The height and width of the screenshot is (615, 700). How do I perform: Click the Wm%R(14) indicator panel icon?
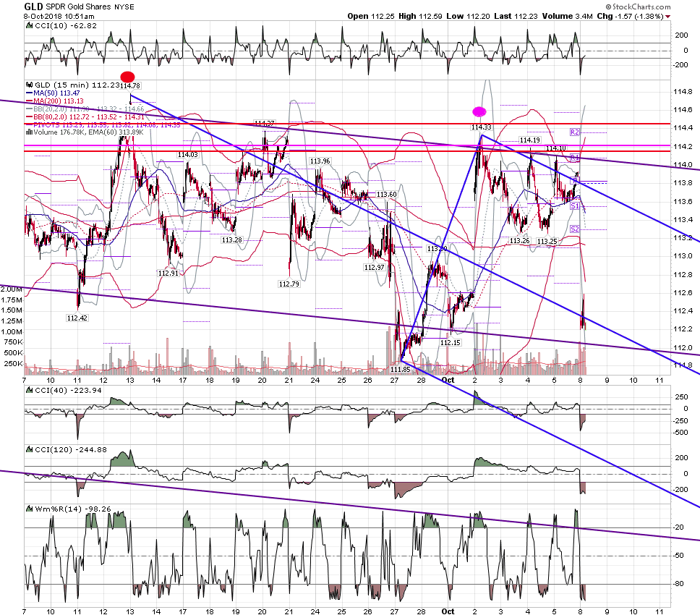point(30,509)
